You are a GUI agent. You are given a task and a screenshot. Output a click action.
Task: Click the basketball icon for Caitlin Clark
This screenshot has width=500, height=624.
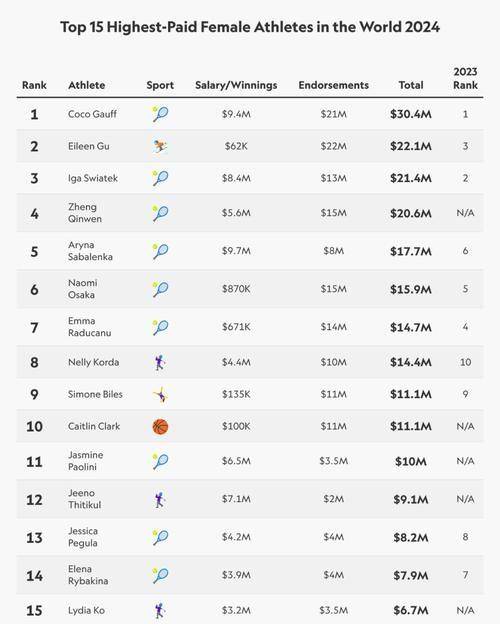160,427
